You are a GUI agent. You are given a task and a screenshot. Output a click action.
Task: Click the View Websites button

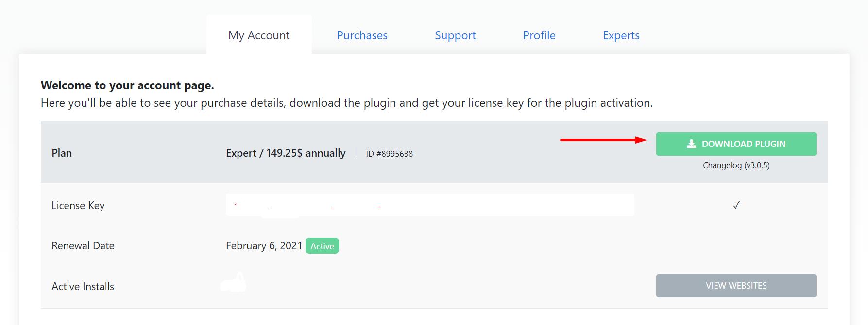point(736,286)
